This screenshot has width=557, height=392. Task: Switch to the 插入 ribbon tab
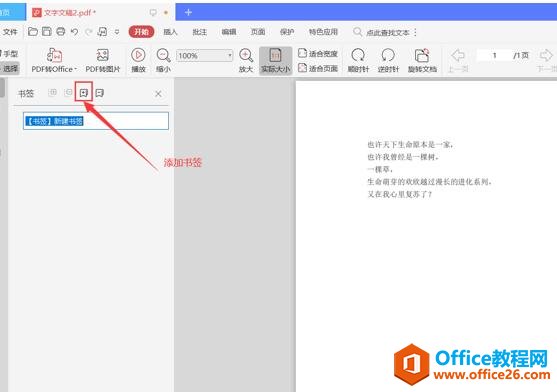click(x=170, y=32)
